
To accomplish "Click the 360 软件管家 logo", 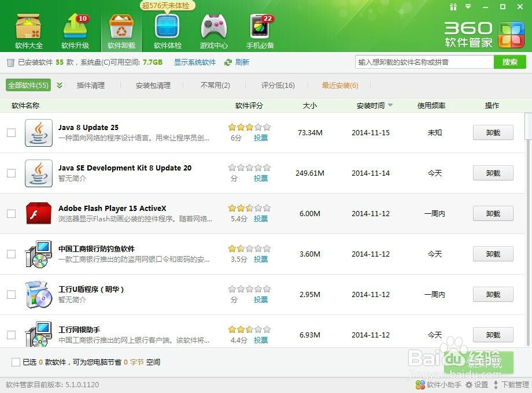I will [484, 35].
